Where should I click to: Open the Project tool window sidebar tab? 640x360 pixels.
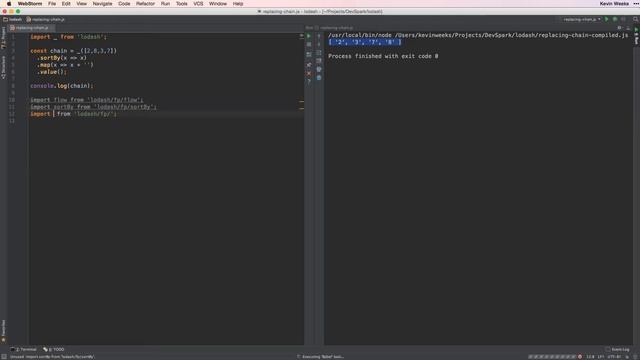tap(3, 38)
